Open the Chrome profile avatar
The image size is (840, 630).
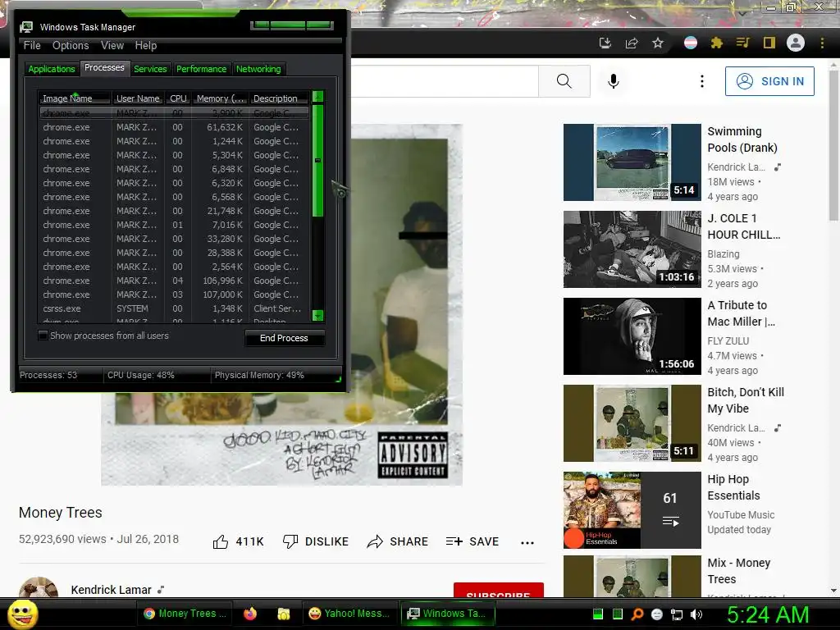[796, 43]
